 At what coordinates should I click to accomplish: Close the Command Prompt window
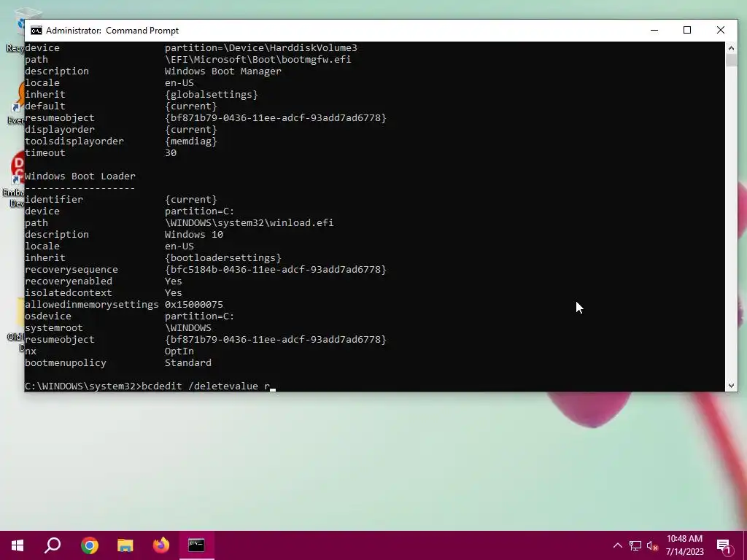point(721,30)
